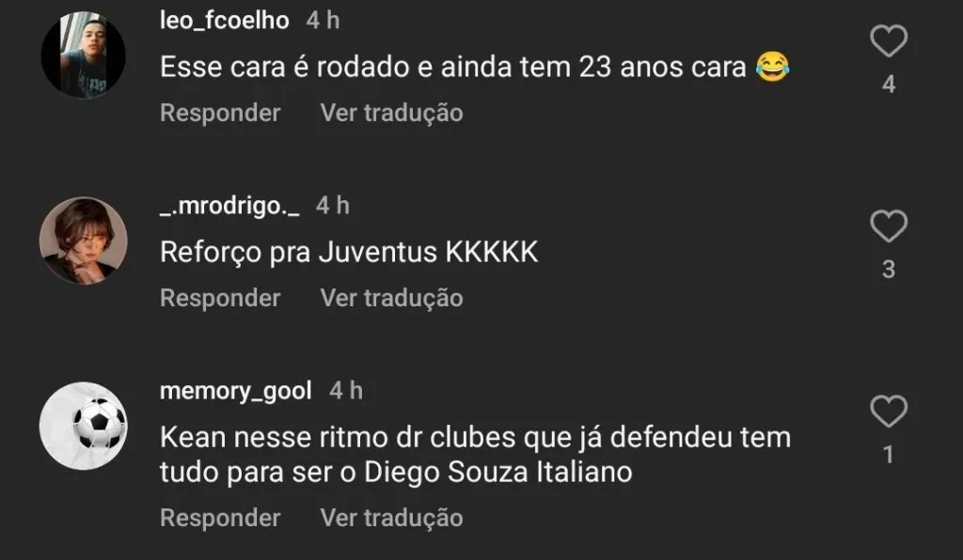Click Responder under the Juventus comment
Screen dimensions: 963x560
220,298
